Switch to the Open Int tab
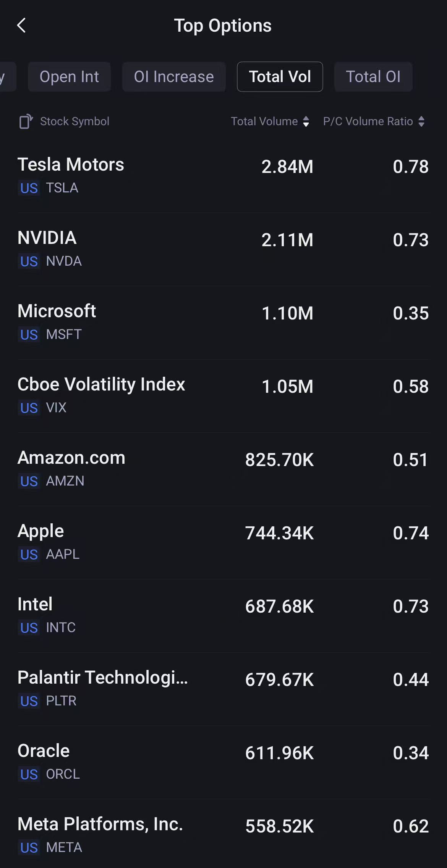 coord(69,77)
